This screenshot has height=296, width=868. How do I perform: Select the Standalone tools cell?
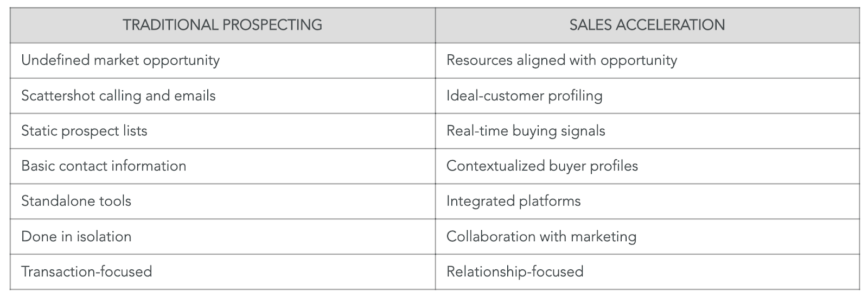pos(76,201)
